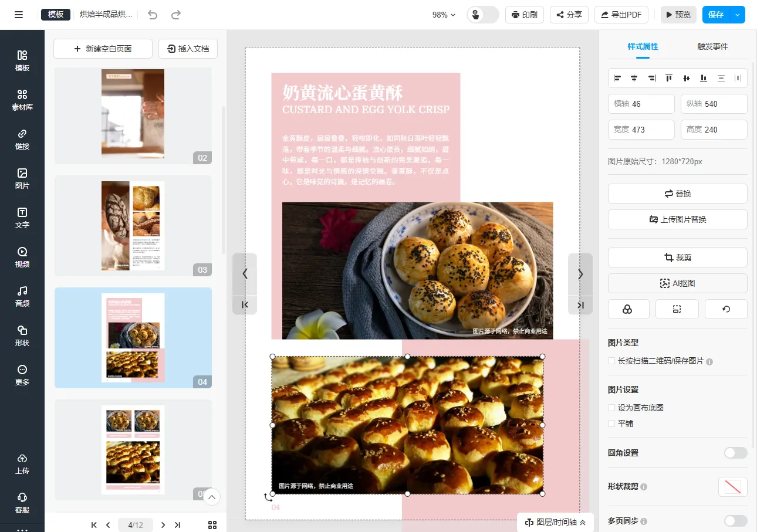This screenshot has height=532, width=757.
Task: Click 上传图片替换 upload replace button
Action: click(x=678, y=219)
